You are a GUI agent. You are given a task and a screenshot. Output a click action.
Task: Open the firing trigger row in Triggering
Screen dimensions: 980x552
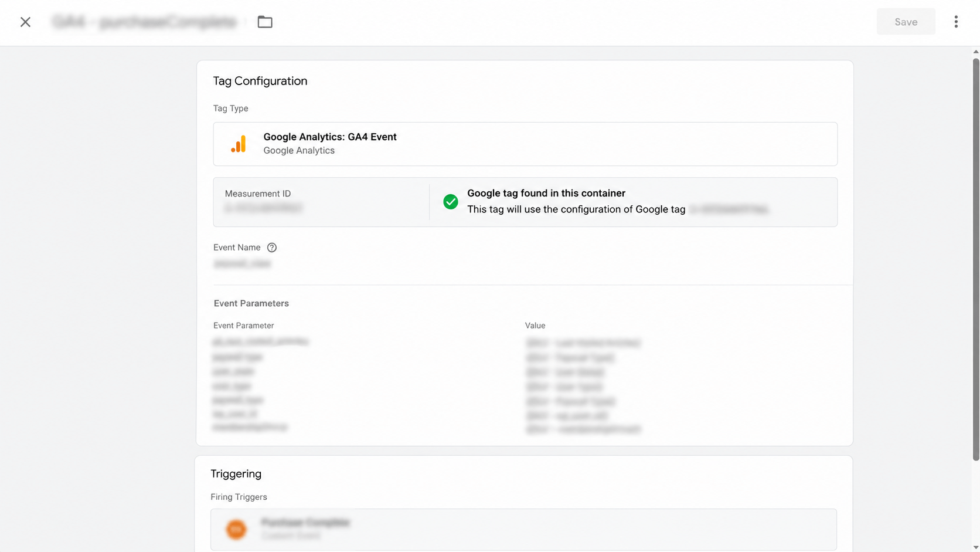coord(523,529)
